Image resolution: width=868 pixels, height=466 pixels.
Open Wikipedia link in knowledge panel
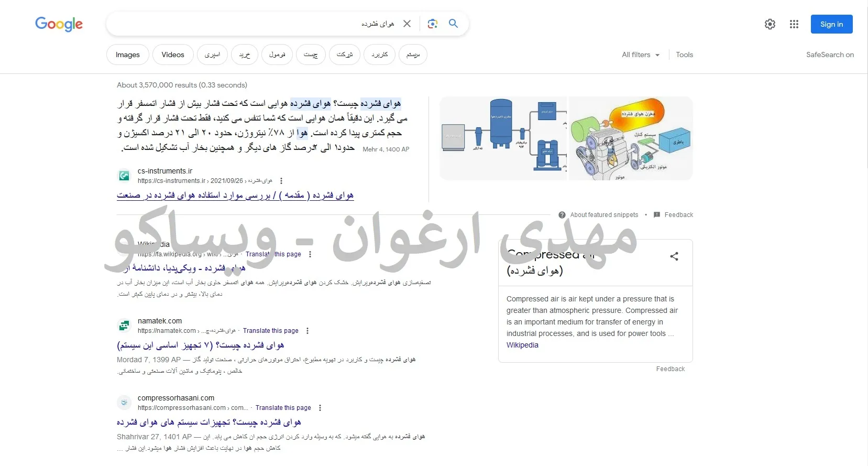[522, 345]
